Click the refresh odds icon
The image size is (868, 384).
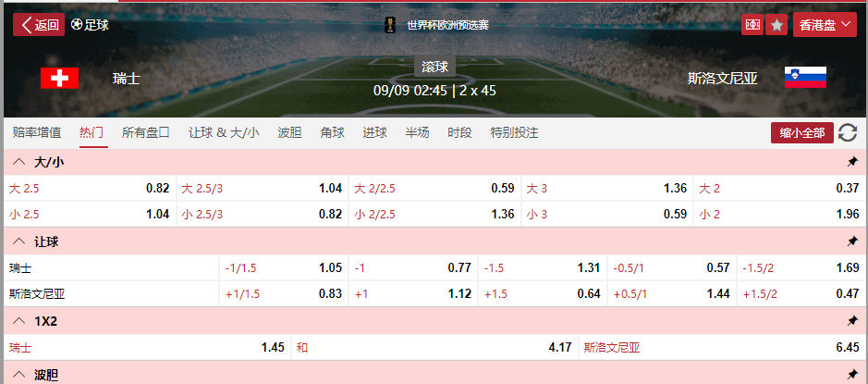[x=848, y=133]
